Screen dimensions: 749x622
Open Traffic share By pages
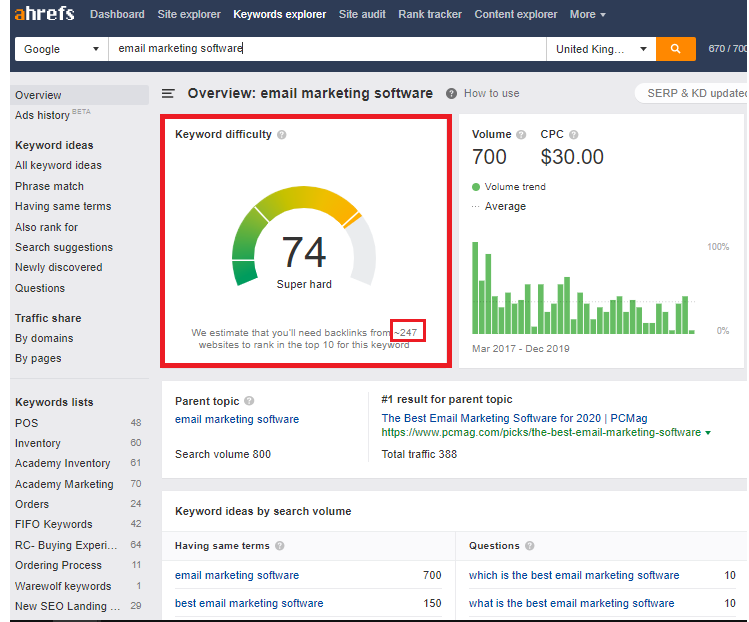point(38,358)
